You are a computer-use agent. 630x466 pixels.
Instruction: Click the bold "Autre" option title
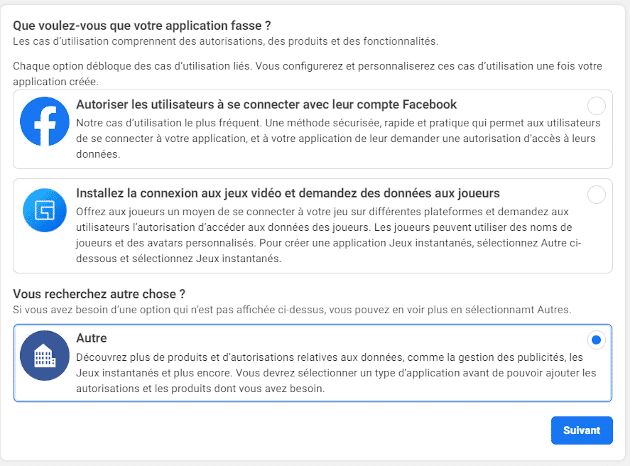pyautogui.click(x=92, y=339)
